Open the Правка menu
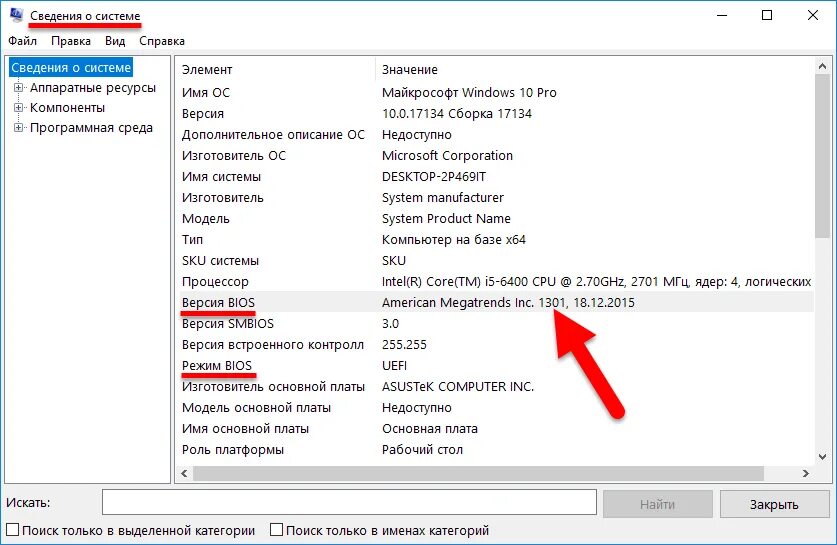The height and width of the screenshot is (545, 837). [71, 41]
